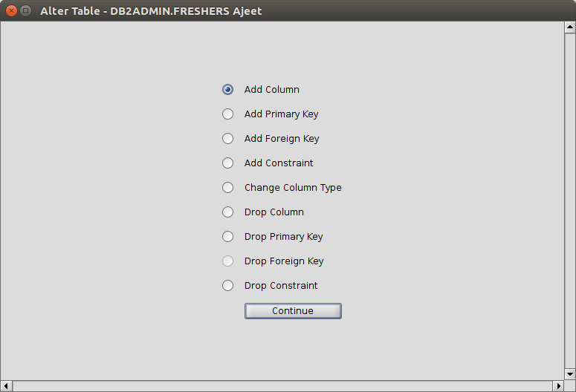Choose Change Column Type radio button

[x=228, y=187]
